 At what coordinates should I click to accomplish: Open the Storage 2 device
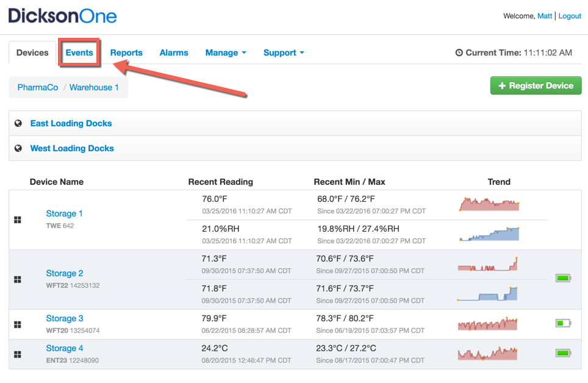coord(65,273)
